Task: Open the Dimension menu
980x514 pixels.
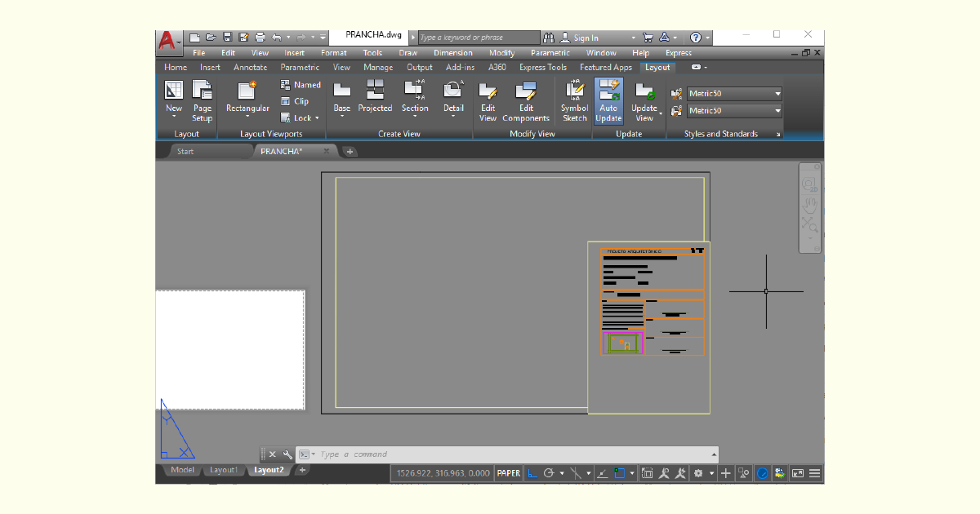Action: pyautogui.click(x=453, y=53)
